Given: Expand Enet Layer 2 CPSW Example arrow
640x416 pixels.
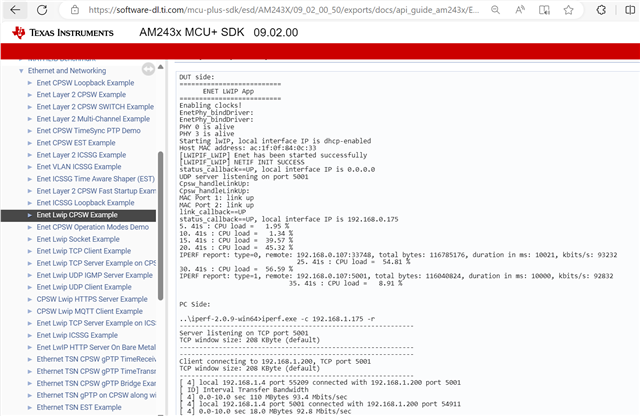Looking at the screenshot, I should (30, 95).
